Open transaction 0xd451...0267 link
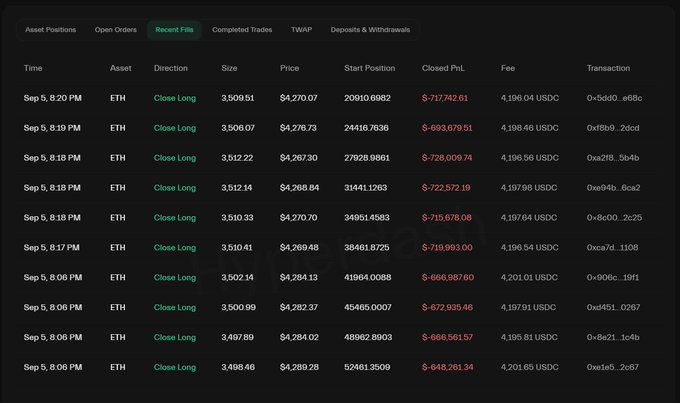This screenshot has height=403, width=680. pos(613,308)
